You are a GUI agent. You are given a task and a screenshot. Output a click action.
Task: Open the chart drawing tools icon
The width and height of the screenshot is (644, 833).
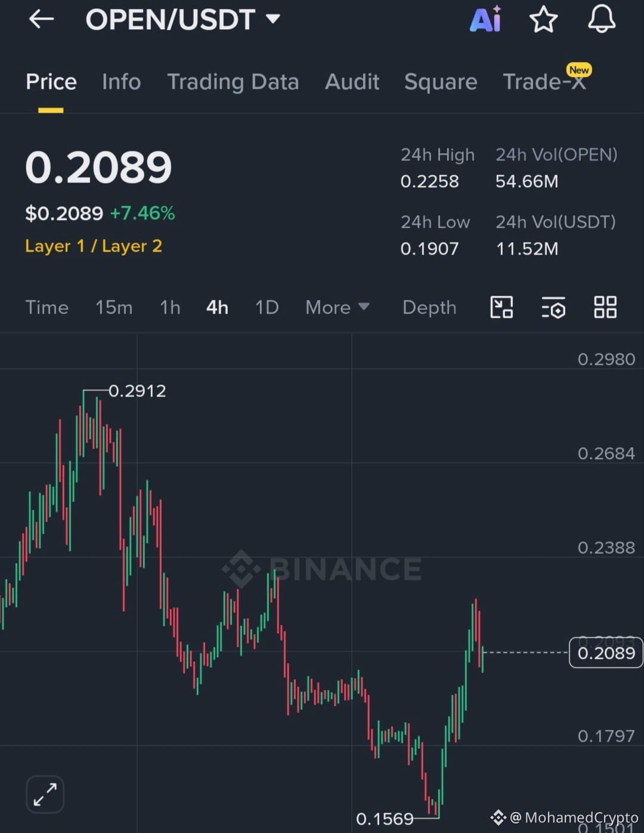pos(501,308)
